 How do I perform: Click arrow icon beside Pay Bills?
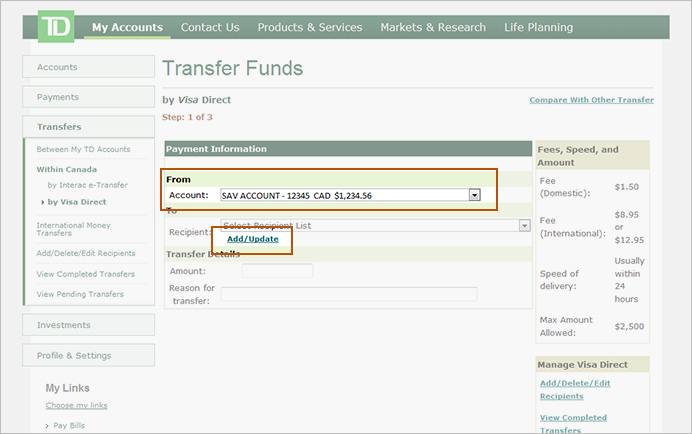coord(47,426)
